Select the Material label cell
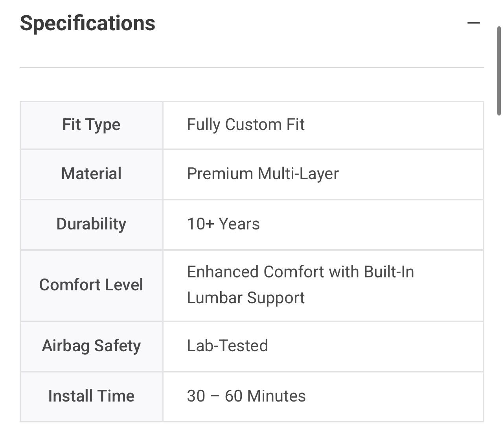The width and height of the screenshot is (504, 442). pos(91,174)
